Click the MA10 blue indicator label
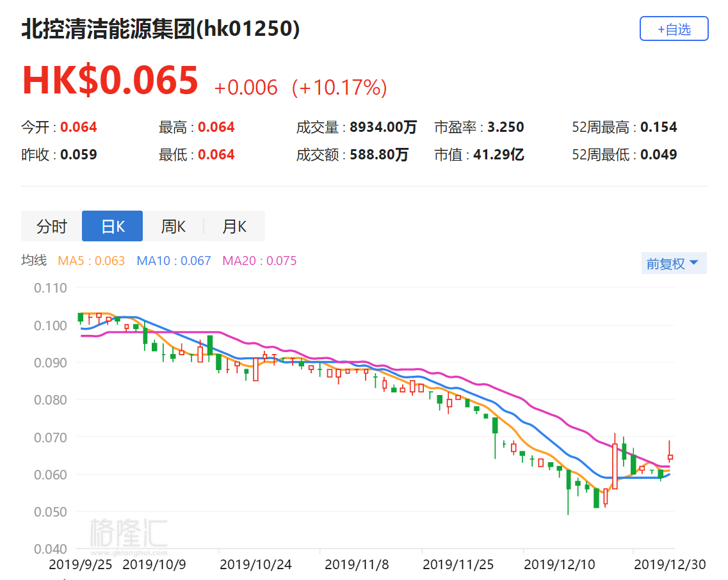 [x=174, y=261]
